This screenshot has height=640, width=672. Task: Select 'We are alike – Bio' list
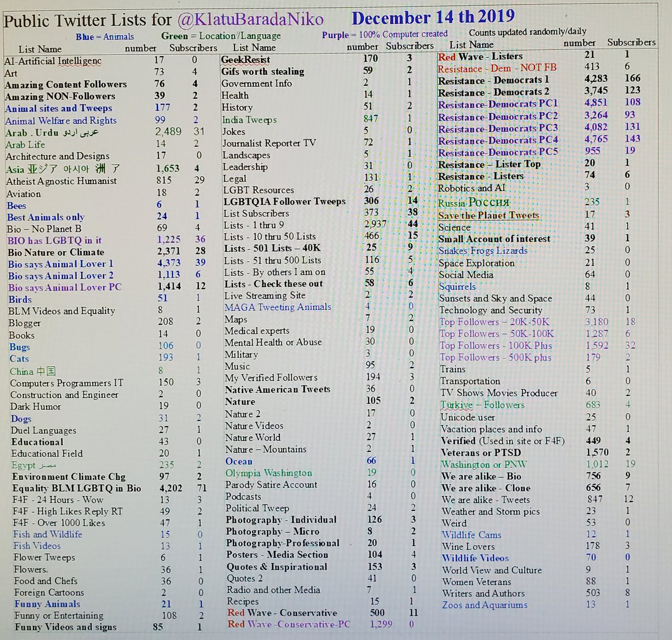click(x=481, y=476)
